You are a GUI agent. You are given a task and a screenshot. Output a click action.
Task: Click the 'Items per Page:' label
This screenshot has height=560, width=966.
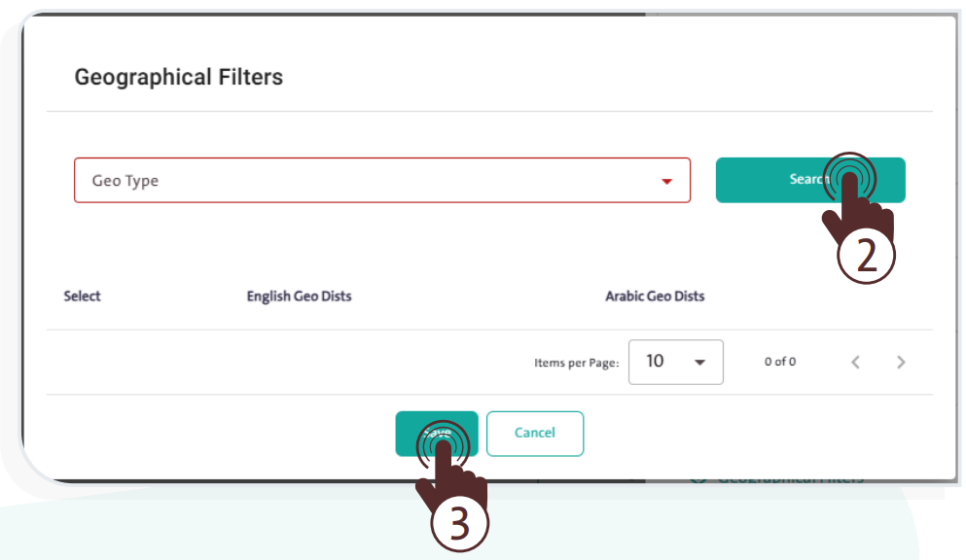click(x=576, y=363)
